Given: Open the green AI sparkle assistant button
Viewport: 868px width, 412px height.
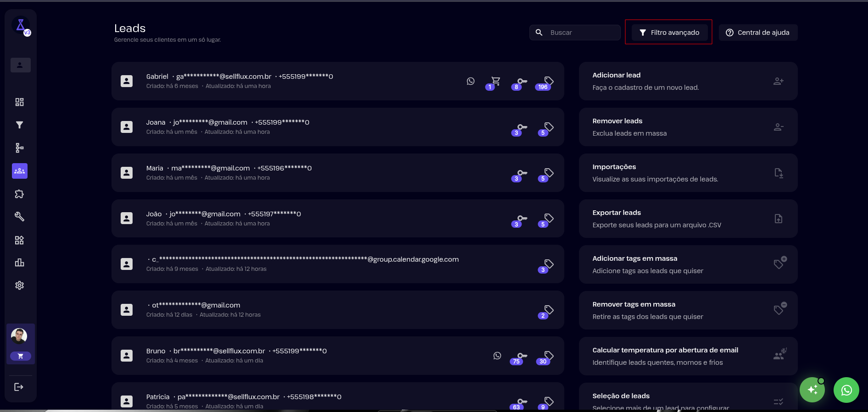Looking at the screenshot, I should (x=812, y=390).
